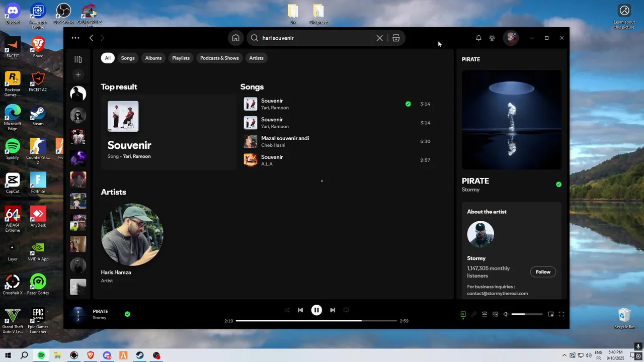The width and height of the screenshot is (644, 362).
Task: Open the miniplayer
Action: [551, 314]
